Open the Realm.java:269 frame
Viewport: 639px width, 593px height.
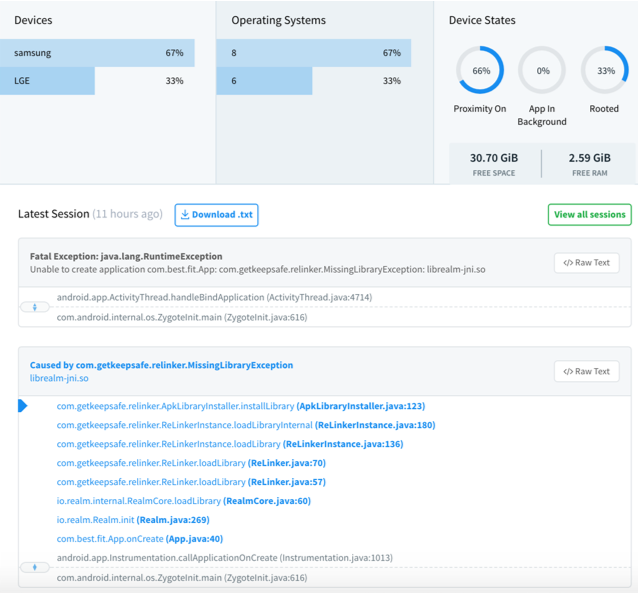(133, 520)
